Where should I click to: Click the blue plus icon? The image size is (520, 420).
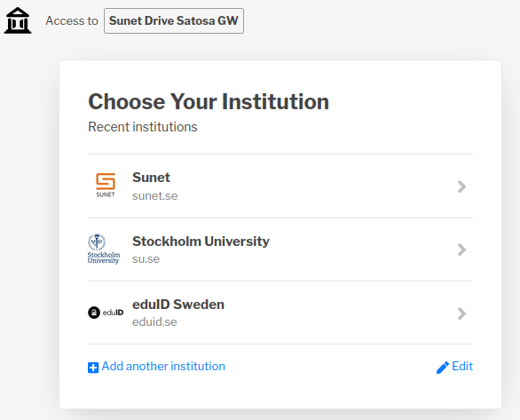pyautogui.click(x=93, y=368)
